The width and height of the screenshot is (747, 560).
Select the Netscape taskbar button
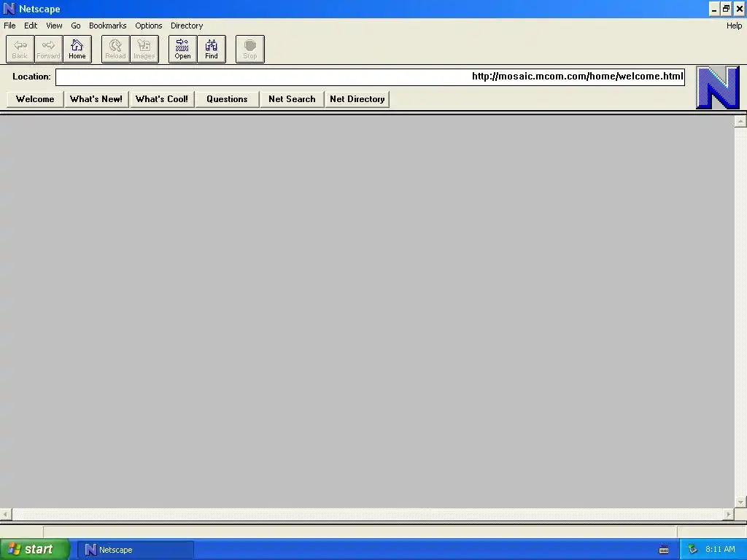click(135, 550)
